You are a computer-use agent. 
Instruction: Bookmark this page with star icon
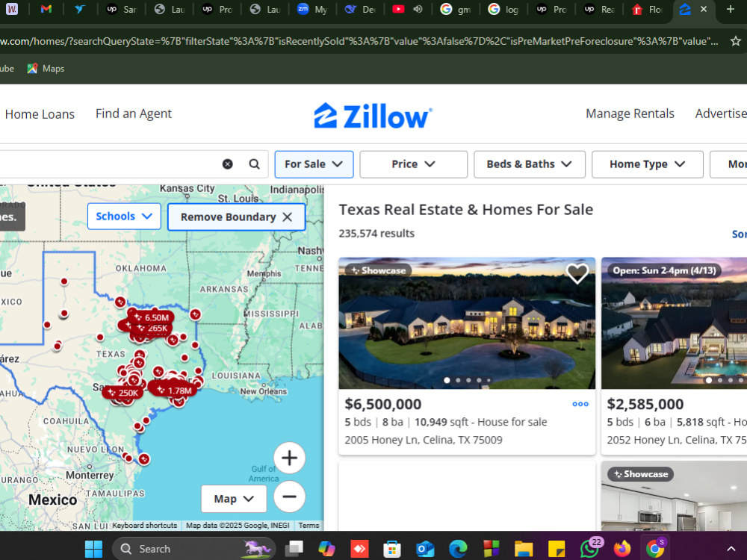click(x=736, y=41)
